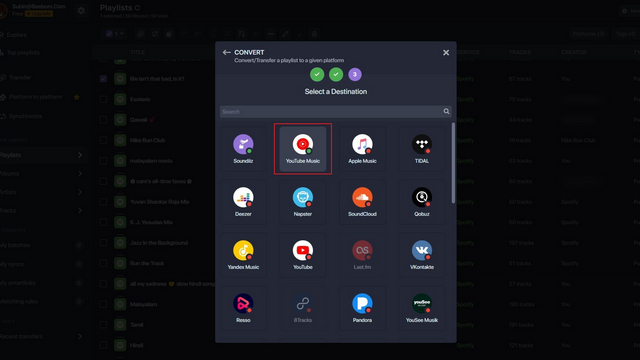Select the Last.fm platform icon
Viewport: 640px width, 360px height.
coord(362,255)
